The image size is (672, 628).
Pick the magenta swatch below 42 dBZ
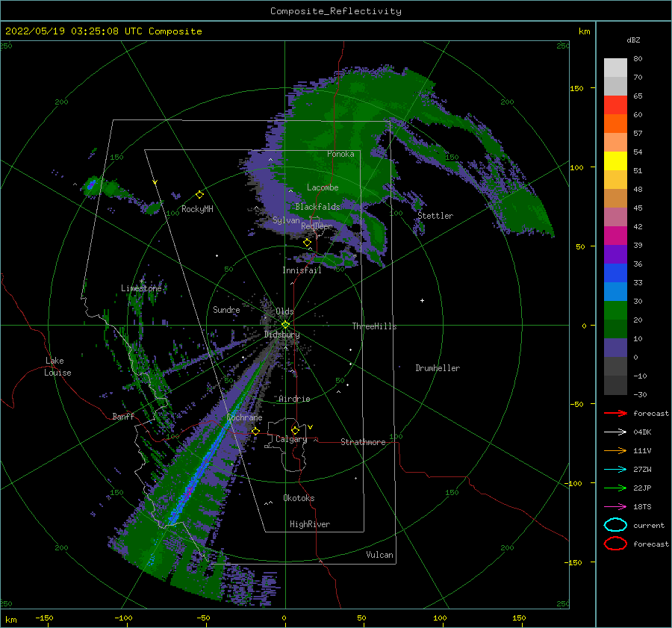tap(615, 236)
